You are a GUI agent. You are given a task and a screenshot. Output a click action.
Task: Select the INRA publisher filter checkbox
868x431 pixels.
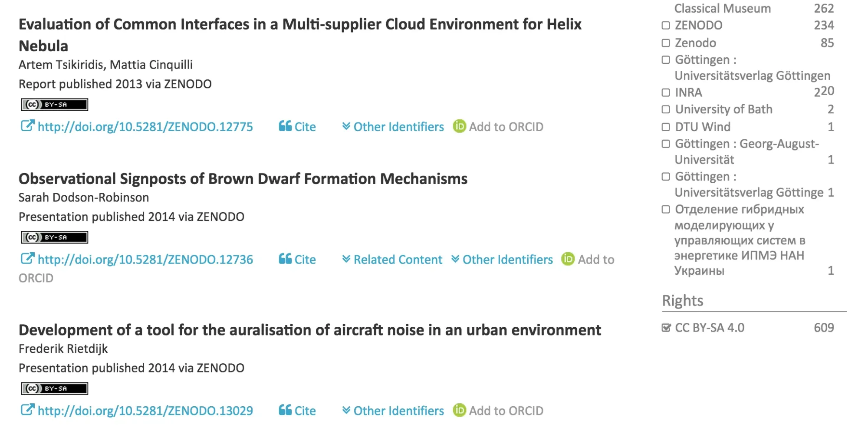tap(666, 92)
